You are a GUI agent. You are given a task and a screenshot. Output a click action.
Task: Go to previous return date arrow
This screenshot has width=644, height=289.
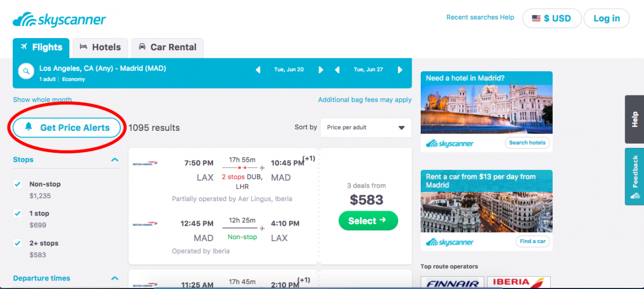(338, 70)
